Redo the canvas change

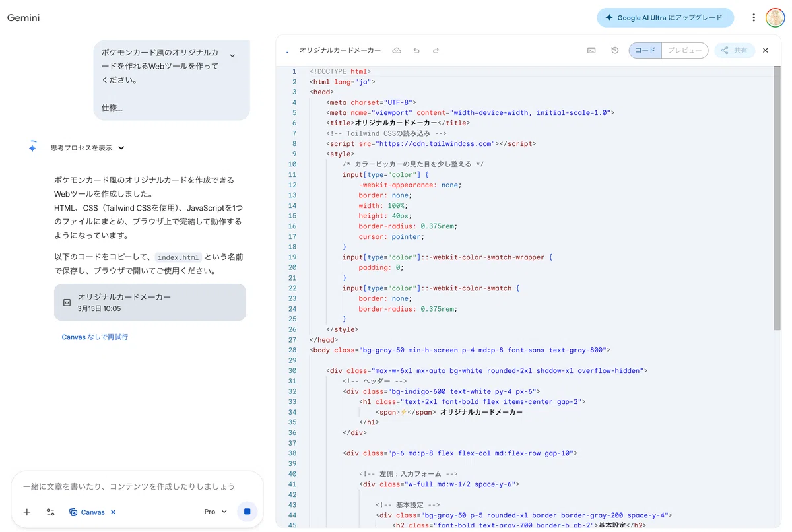436,50
